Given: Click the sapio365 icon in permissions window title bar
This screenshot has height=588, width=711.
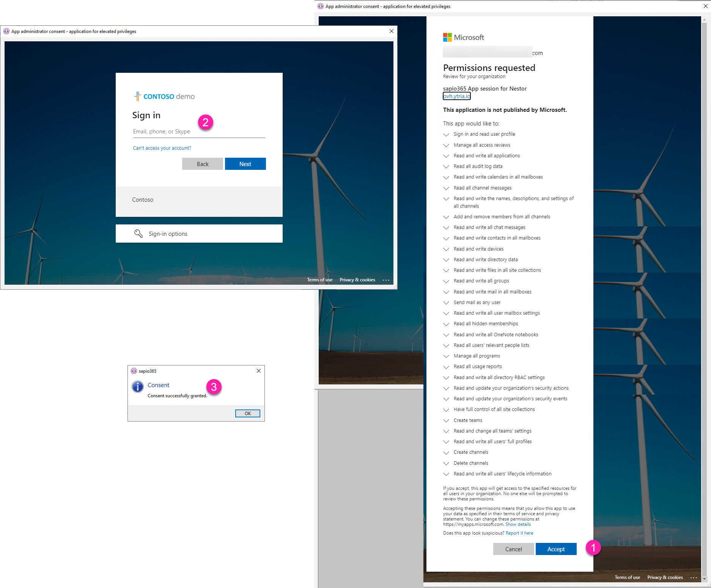Looking at the screenshot, I should (x=321, y=6).
